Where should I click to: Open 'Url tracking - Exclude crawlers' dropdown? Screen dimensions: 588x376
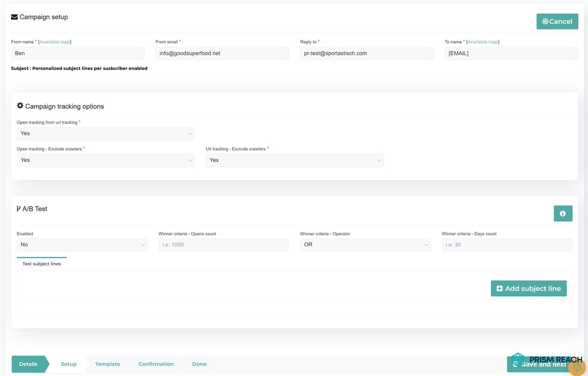point(294,160)
